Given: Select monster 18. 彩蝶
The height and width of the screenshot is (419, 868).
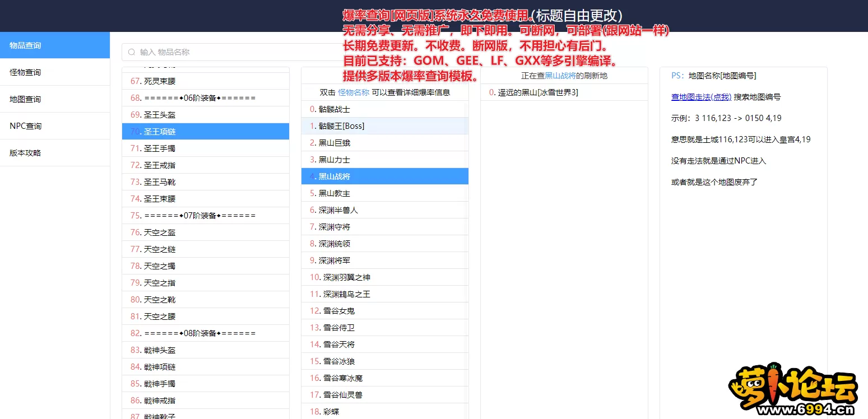Looking at the screenshot, I should coord(385,412).
